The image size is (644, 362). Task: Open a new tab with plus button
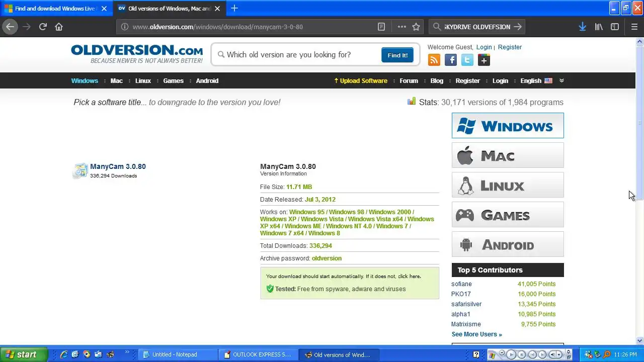tap(234, 8)
